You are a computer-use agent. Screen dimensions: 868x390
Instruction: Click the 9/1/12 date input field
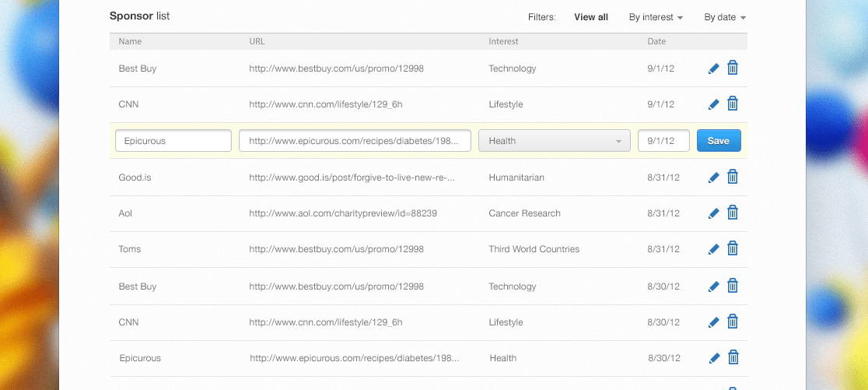pos(663,141)
